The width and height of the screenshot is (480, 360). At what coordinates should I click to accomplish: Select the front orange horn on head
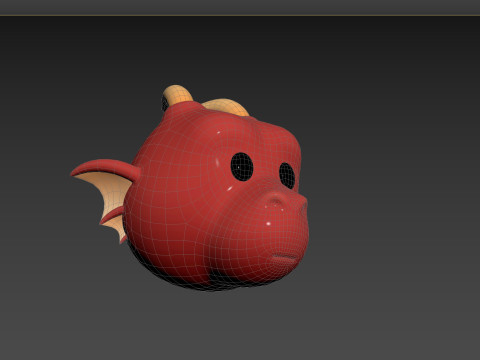(x=178, y=94)
